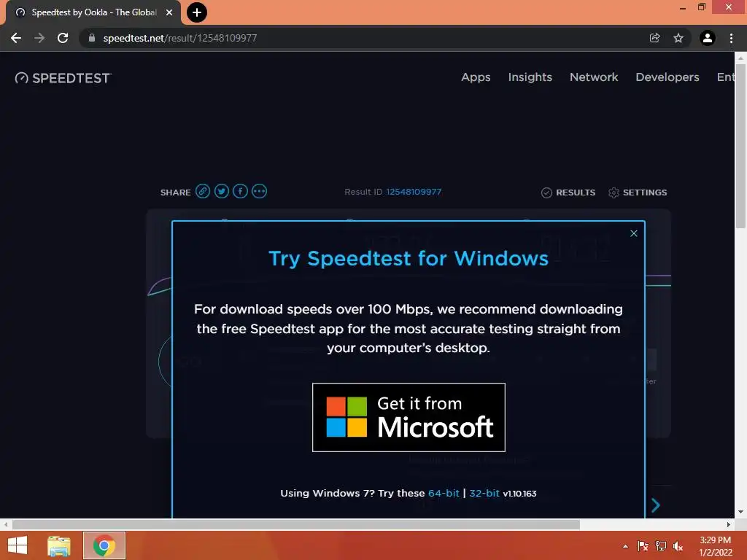Open more share options ellipsis icon
Screen dimensions: 747x560
[x=259, y=192]
